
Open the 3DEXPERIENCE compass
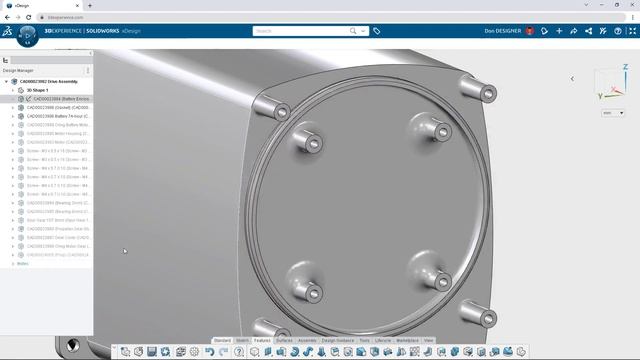[x=27, y=36]
